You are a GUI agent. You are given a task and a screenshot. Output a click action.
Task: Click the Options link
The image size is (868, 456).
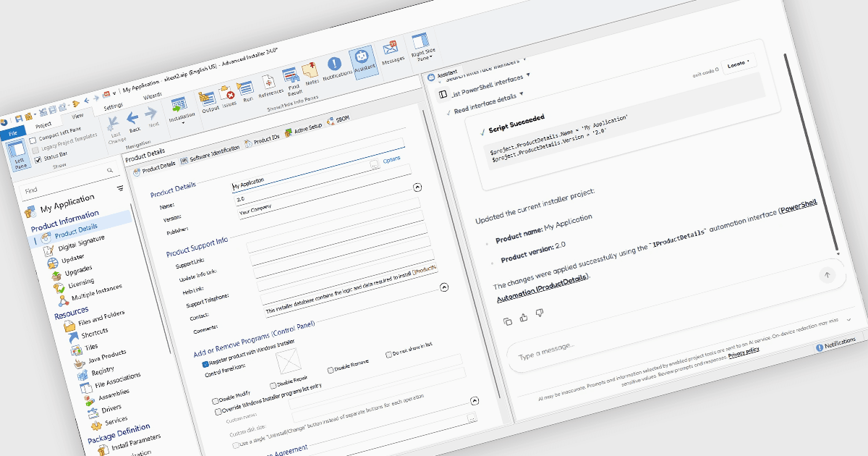(391, 159)
